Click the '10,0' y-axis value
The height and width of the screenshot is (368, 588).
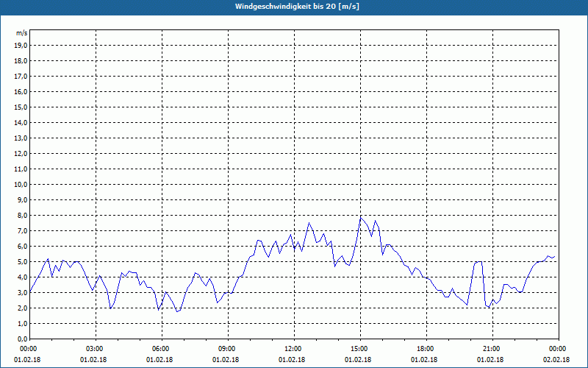(21, 185)
